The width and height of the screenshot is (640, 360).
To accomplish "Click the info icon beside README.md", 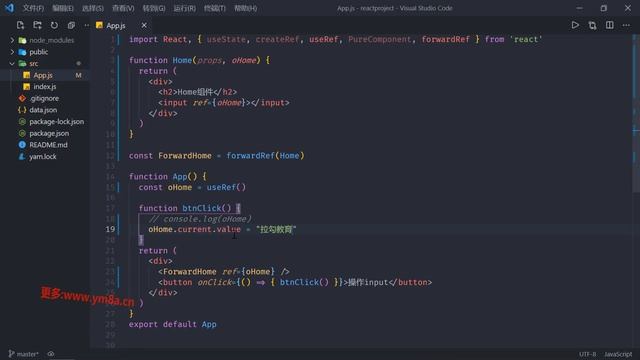I will [22, 145].
